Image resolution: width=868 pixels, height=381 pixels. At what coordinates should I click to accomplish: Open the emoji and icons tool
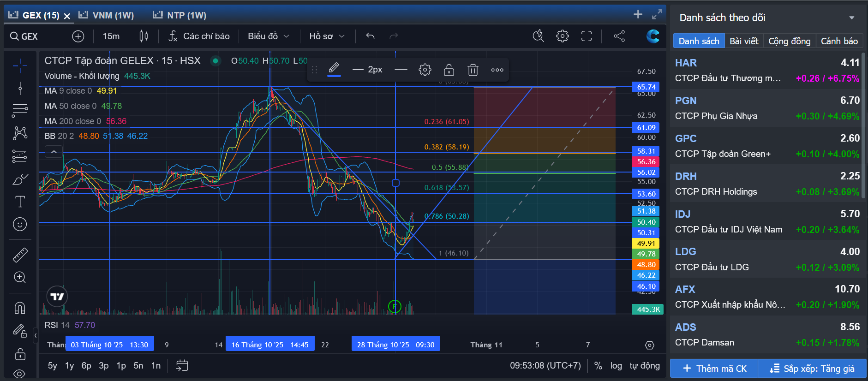pyautogui.click(x=20, y=224)
